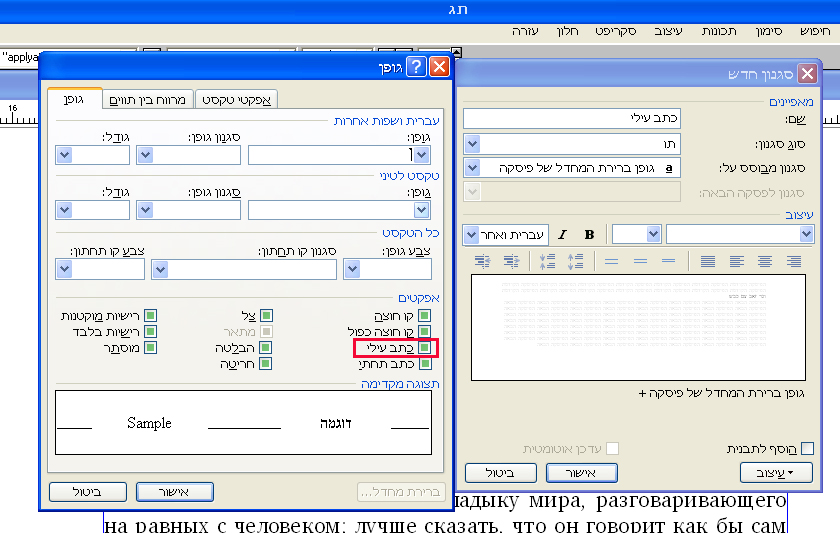Open the עזרה help menu
This screenshot has height=533, width=840.
(524, 32)
